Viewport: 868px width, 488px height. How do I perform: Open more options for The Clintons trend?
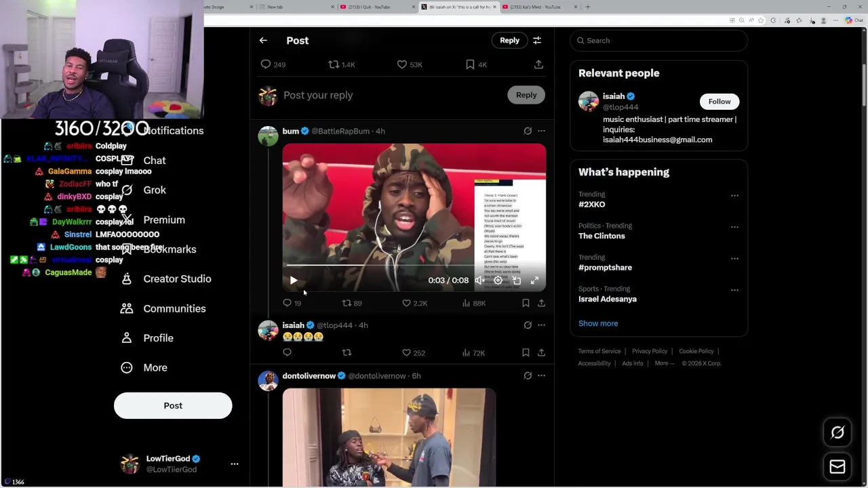click(734, 227)
